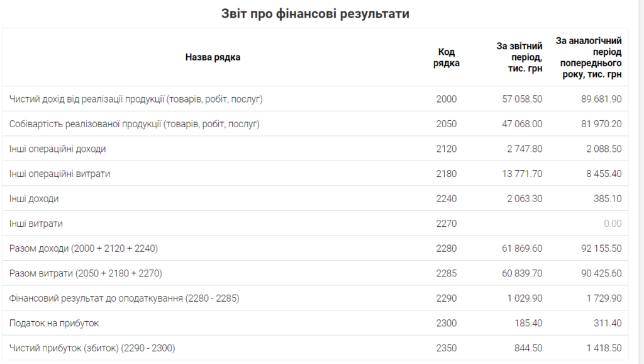The width and height of the screenshot is (644, 364).
Task: Click the "Чистий дохід від реалізації продукції" row
Action: 136,99
